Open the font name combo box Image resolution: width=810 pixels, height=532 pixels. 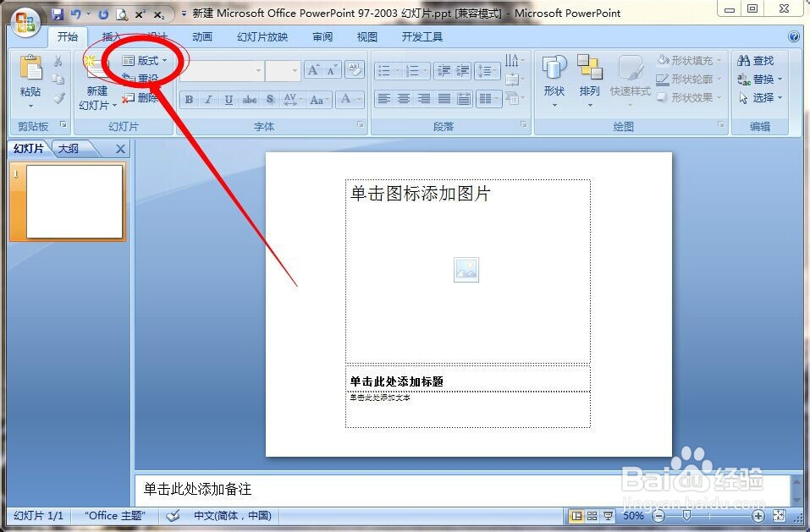pos(222,71)
